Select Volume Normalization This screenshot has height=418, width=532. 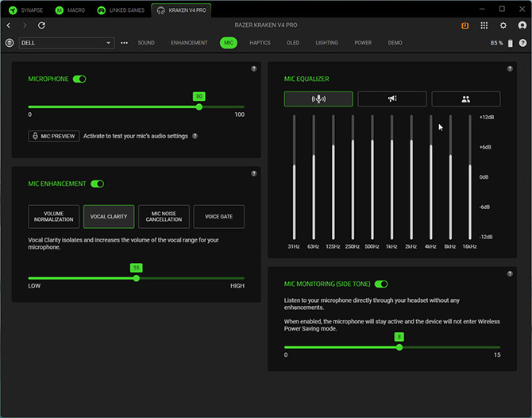coord(54,217)
